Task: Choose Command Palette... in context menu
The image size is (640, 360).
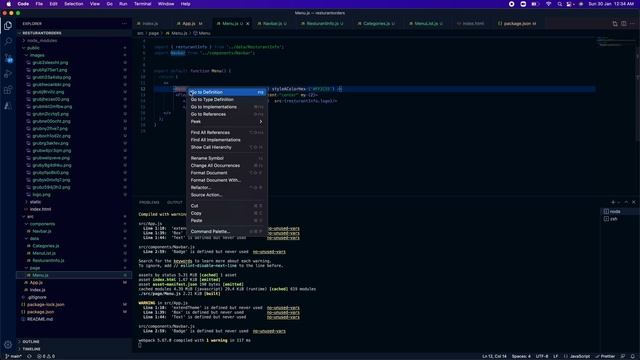Action: click(226, 231)
